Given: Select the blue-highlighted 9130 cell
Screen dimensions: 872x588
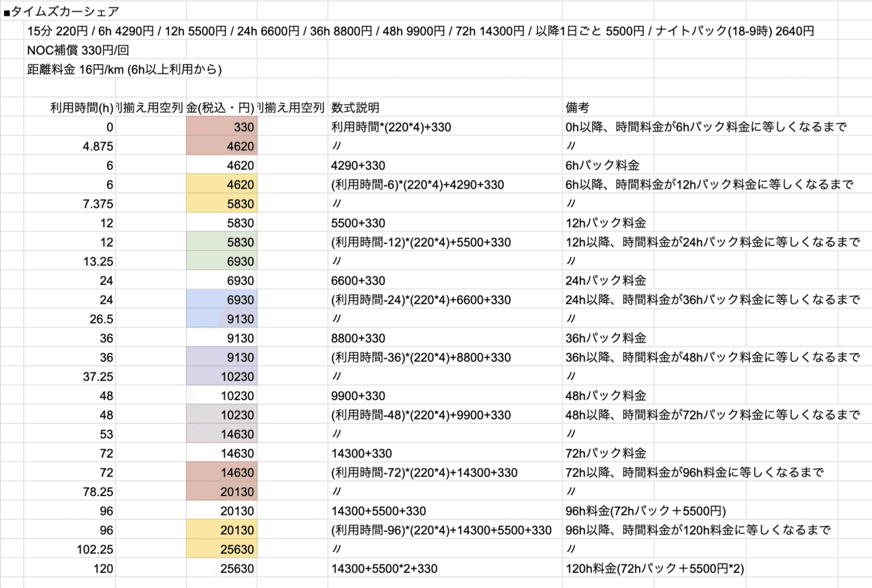Looking at the screenshot, I should 221,318.
